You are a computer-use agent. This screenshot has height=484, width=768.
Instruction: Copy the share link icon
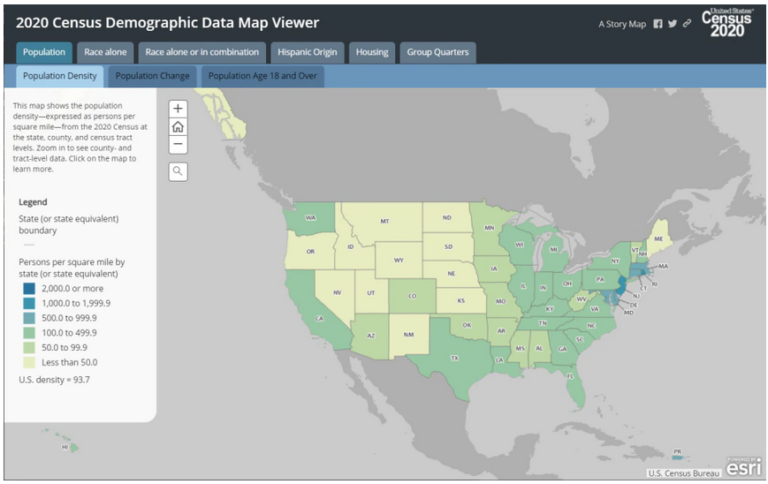coord(686,24)
